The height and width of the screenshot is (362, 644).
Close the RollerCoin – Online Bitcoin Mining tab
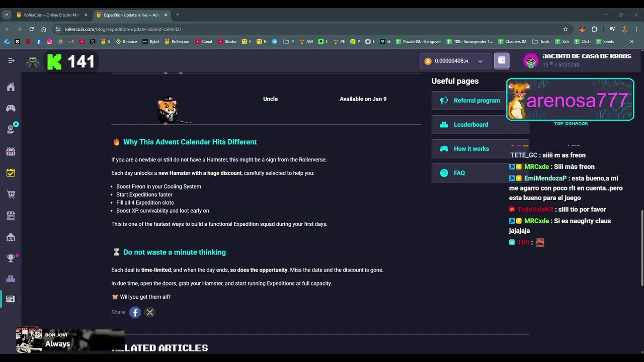(x=86, y=15)
